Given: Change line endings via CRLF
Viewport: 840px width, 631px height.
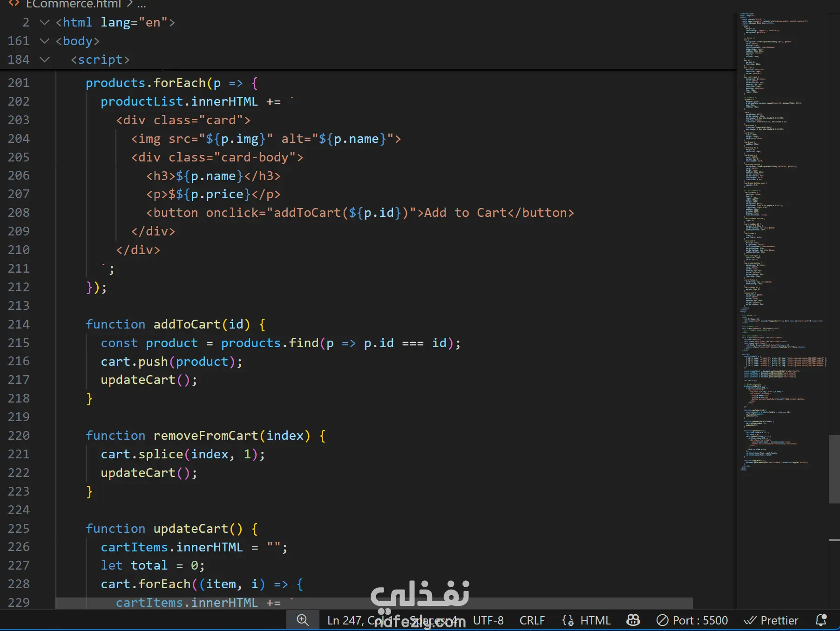Looking at the screenshot, I should click(x=532, y=620).
